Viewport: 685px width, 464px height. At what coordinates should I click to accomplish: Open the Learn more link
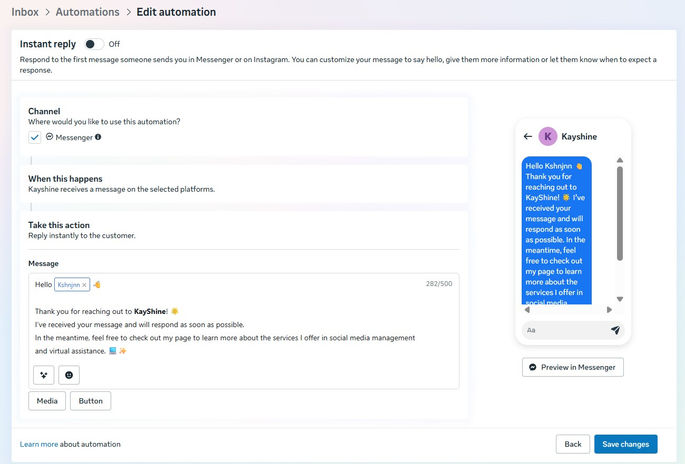click(x=39, y=444)
